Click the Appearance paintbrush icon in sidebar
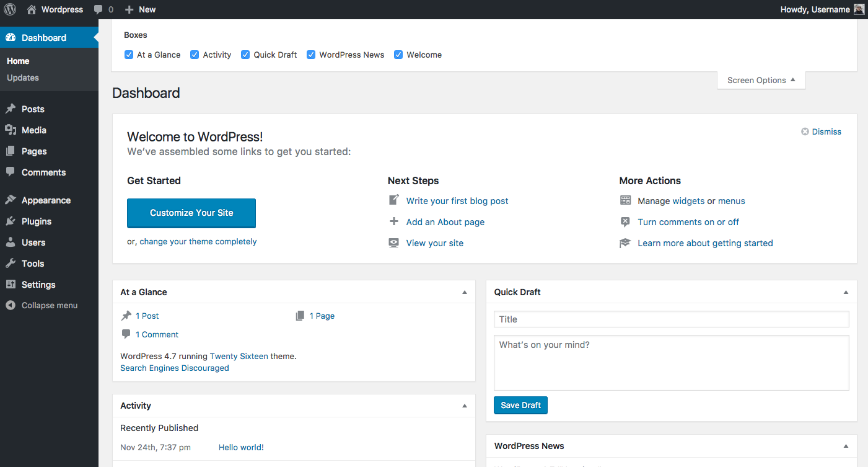The width and height of the screenshot is (868, 467). (x=11, y=200)
